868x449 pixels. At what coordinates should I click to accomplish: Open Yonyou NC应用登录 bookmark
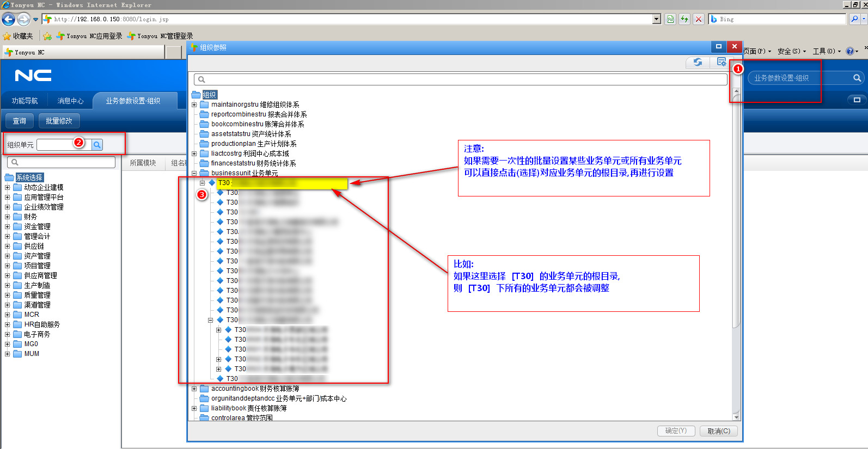coord(89,36)
